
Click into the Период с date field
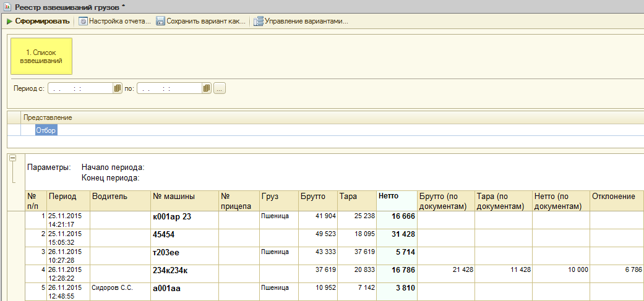(x=80, y=88)
